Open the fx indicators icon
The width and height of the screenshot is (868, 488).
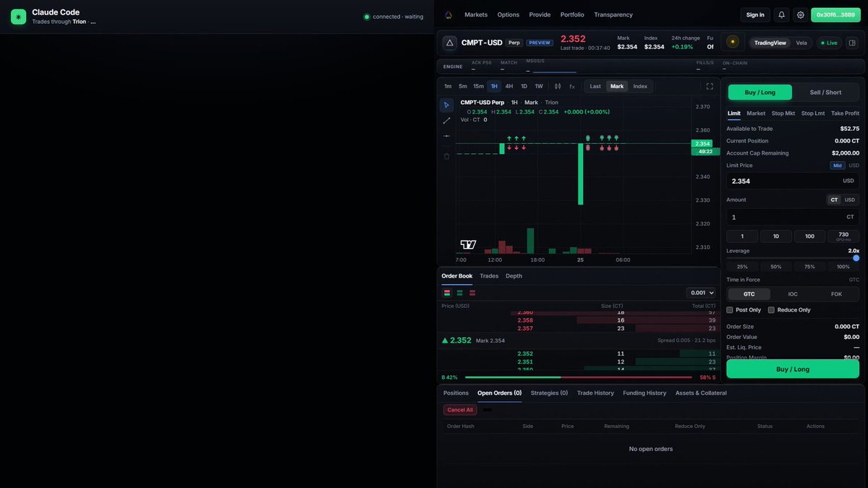[x=571, y=86]
